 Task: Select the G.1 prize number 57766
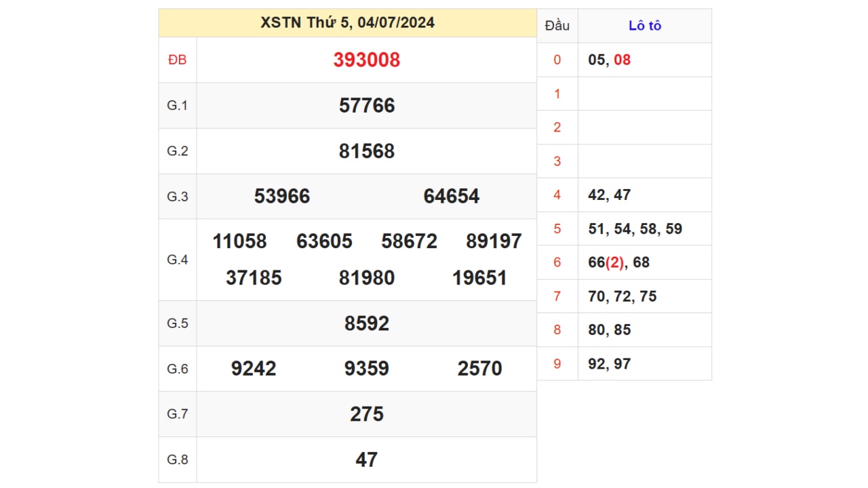coord(367,105)
